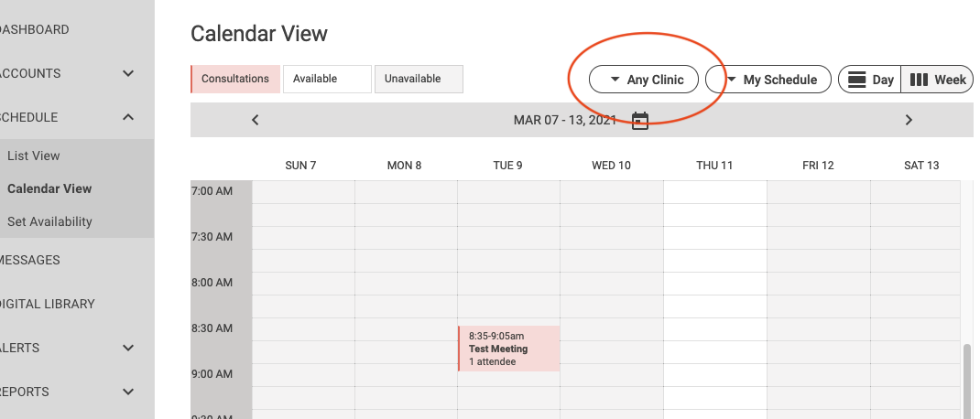Go to Messages in sidebar
The width and height of the screenshot is (980, 419).
30,260
